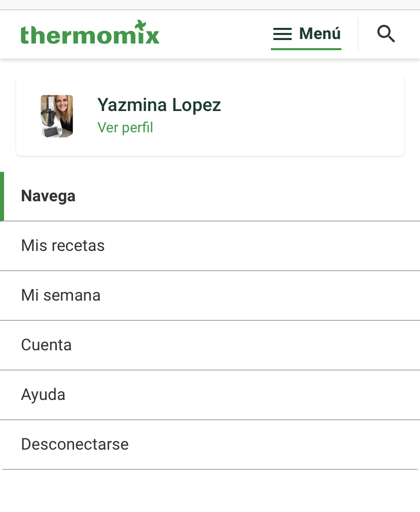The width and height of the screenshot is (420, 512).
Task: Open the hamburger menu icon
Action: click(283, 34)
